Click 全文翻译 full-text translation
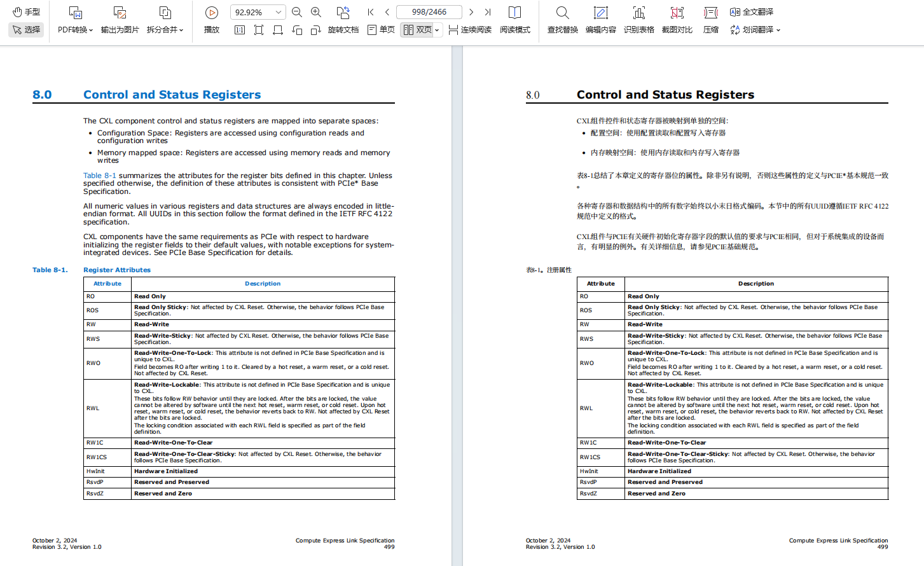This screenshot has width=924, height=566. (752, 12)
